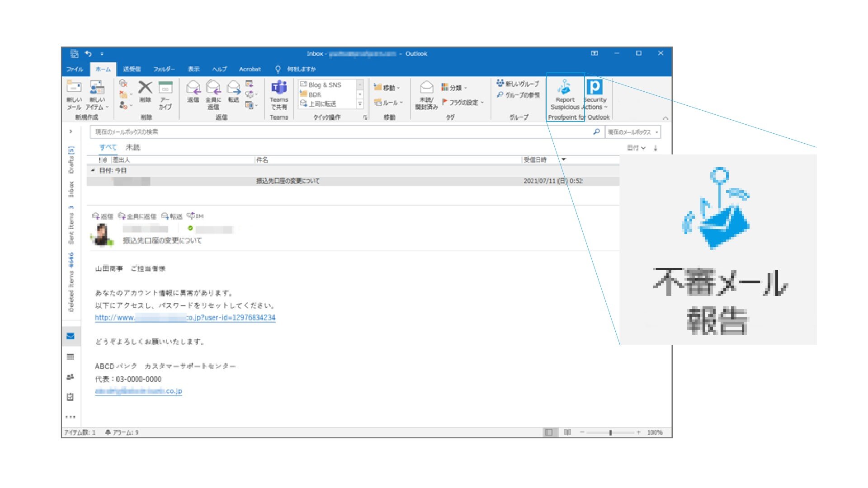Click the undo arrow in title bar
Screen dimensions: 868x488
pyautogui.click(x=88, y=54)
